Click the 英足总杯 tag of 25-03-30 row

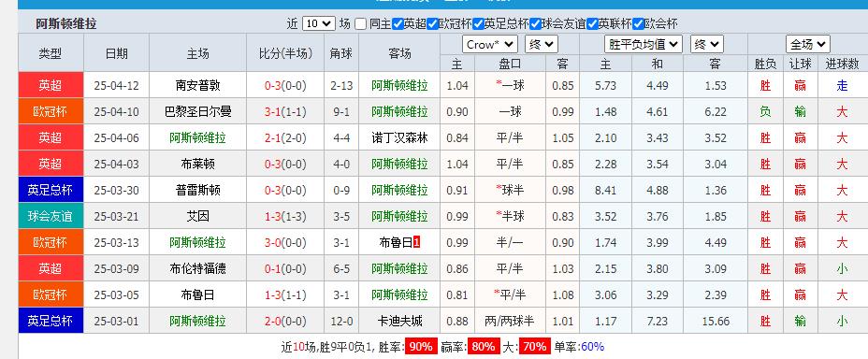click(x=51, y=191)
